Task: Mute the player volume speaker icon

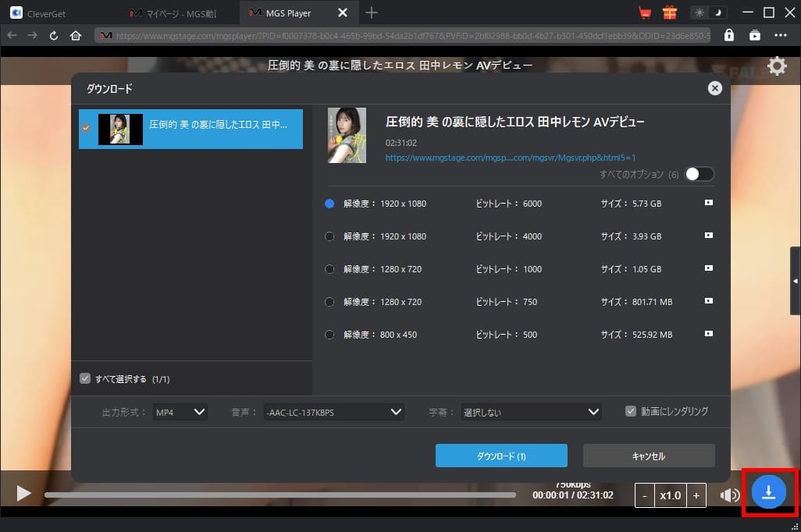Action: [x=729, y=495]
